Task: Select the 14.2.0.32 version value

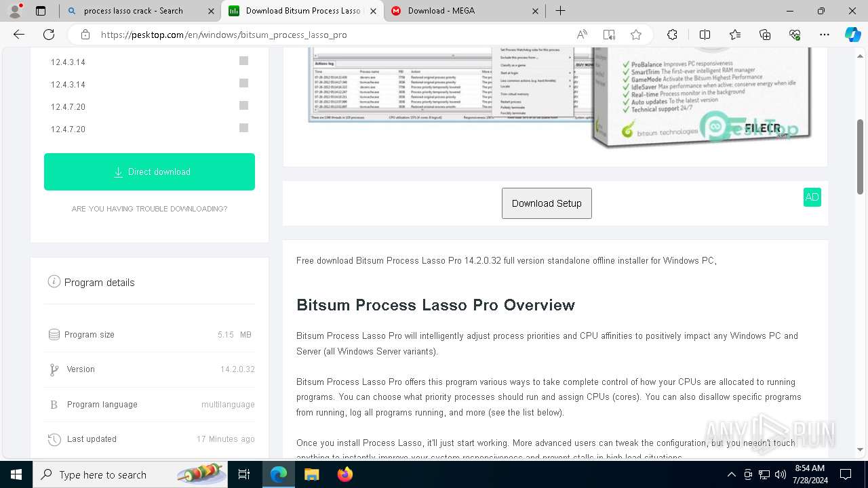Action: coord(237,369)
